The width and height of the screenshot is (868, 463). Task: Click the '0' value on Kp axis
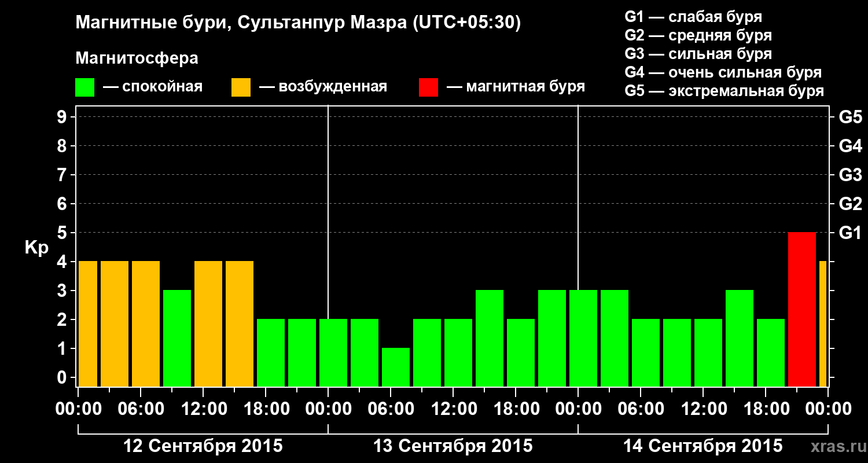pyautogui.click(x=63, y=377)
